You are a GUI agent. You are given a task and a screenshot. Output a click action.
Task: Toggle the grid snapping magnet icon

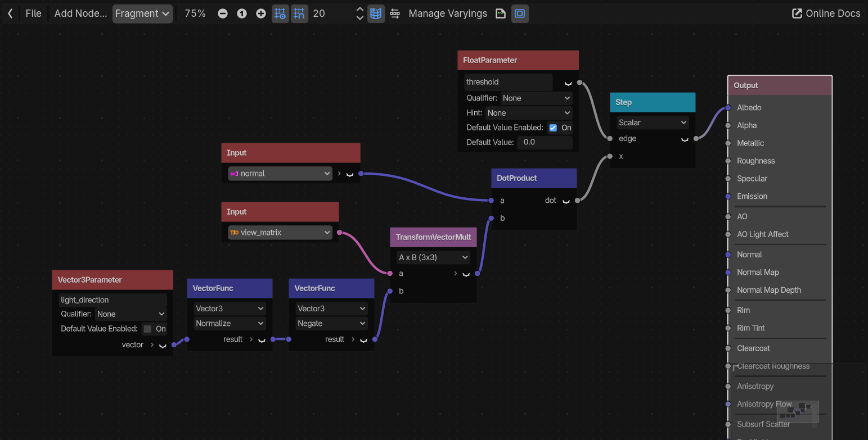tap(299, 13)
